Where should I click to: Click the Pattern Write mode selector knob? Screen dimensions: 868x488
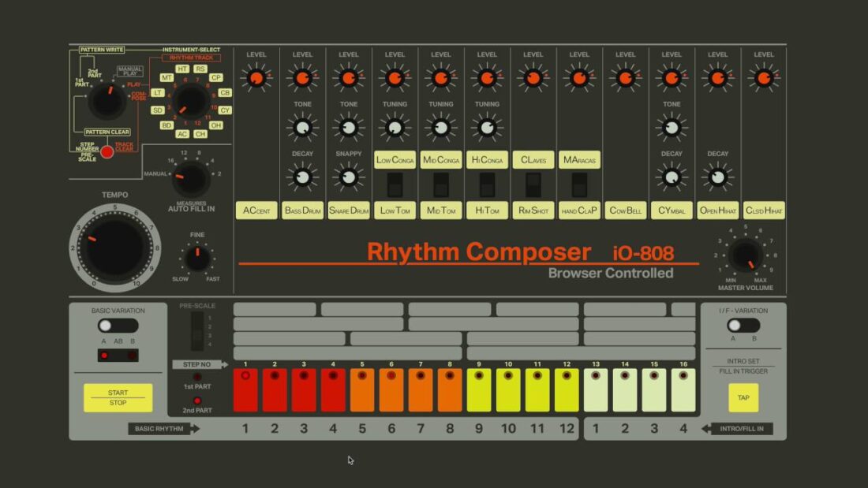point(107,101)
